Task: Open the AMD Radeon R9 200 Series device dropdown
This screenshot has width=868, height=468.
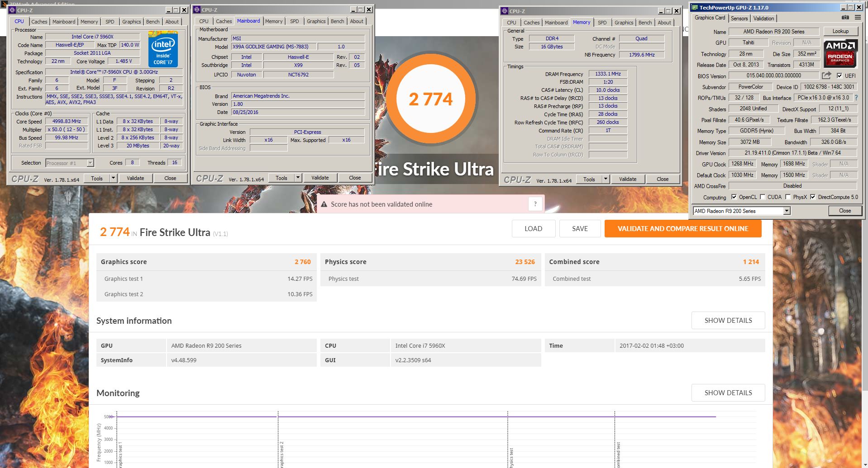Action: point(787,211)
